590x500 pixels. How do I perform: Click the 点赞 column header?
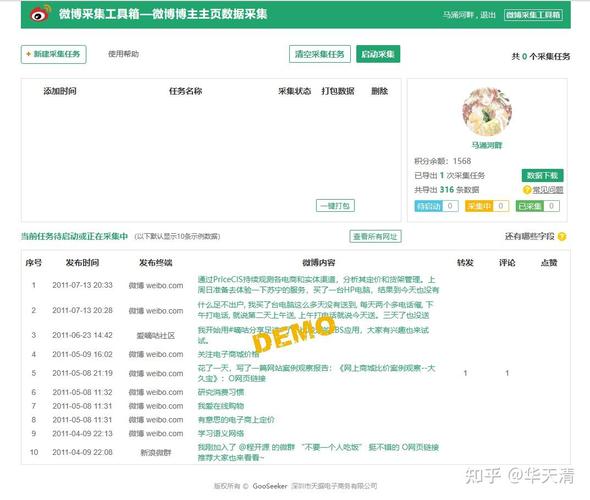coord(549,263)
